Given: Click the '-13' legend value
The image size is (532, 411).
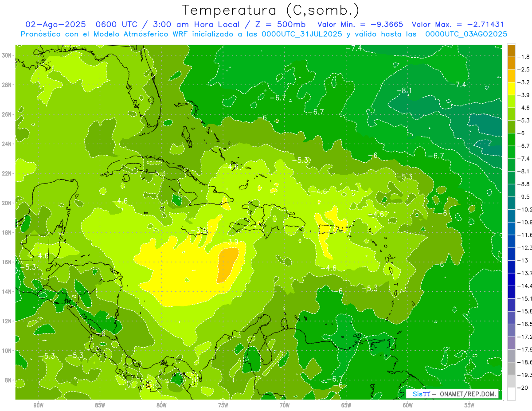Looking at the screenshot, I should 524,260.
